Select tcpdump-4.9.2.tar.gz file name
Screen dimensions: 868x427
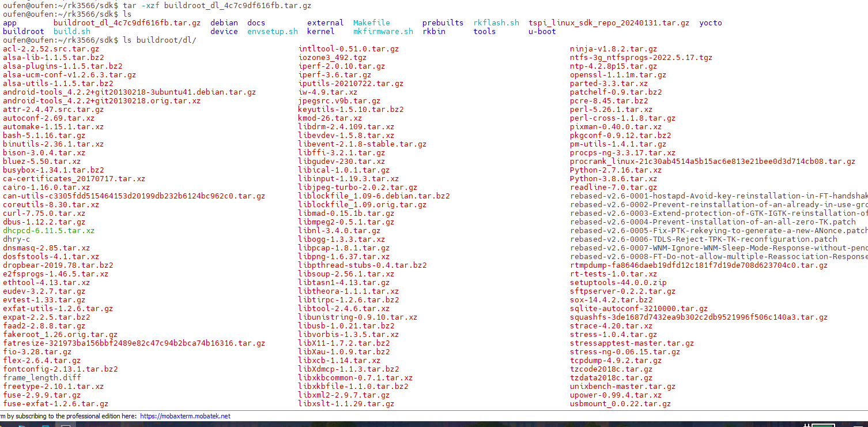616,361
